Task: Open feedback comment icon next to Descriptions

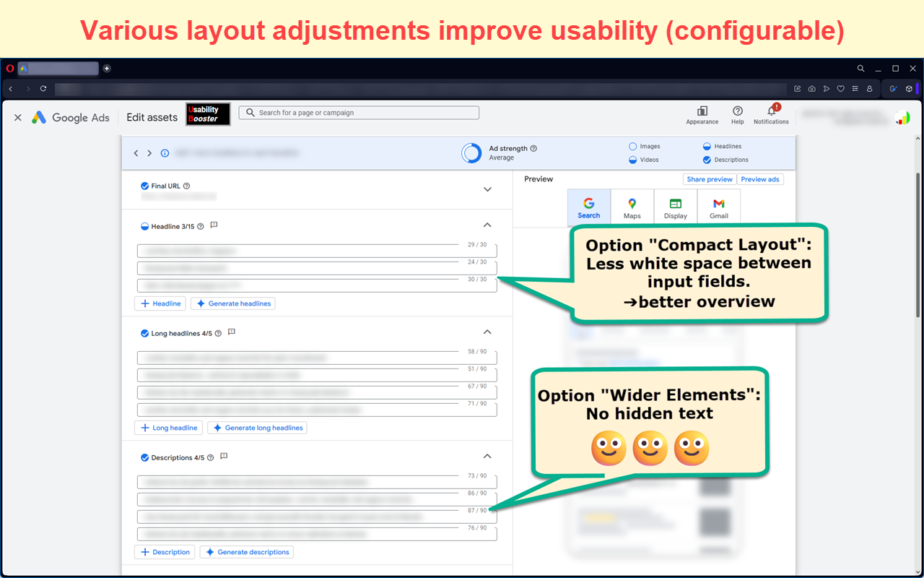Action: click(x=224, y=457)
